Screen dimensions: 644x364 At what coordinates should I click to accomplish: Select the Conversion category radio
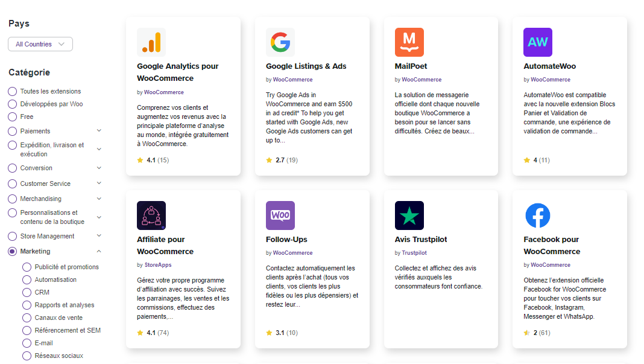[12, 168]
